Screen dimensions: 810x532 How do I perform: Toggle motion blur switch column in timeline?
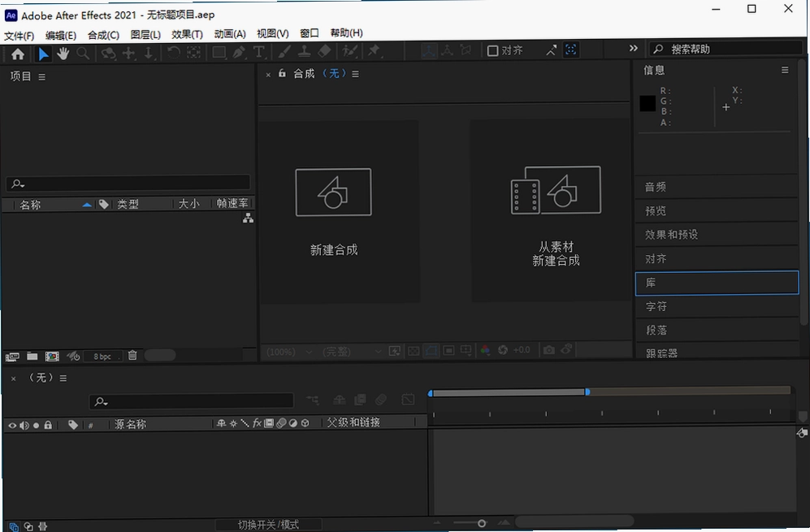pos(281,423)
